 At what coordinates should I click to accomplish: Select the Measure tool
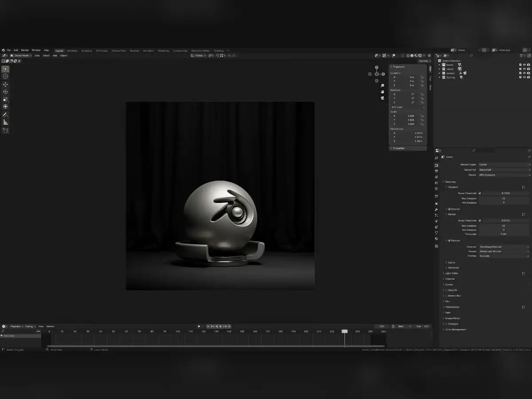(x=5, y=122)
